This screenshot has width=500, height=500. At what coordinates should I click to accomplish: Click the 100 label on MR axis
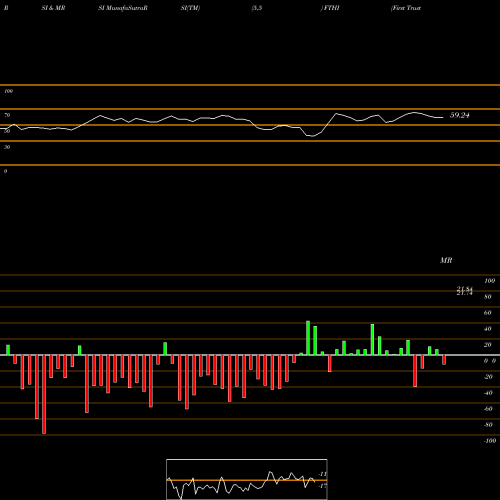point(489,281)
